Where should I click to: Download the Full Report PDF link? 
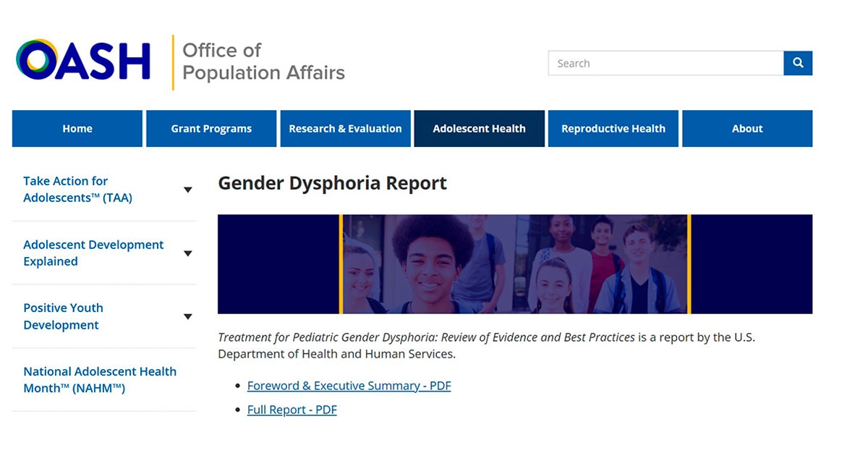point(292,410)
